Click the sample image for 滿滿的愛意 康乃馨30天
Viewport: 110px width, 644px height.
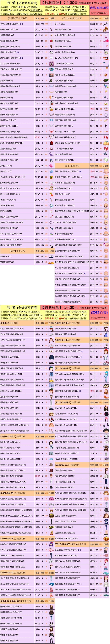[51, 41]
